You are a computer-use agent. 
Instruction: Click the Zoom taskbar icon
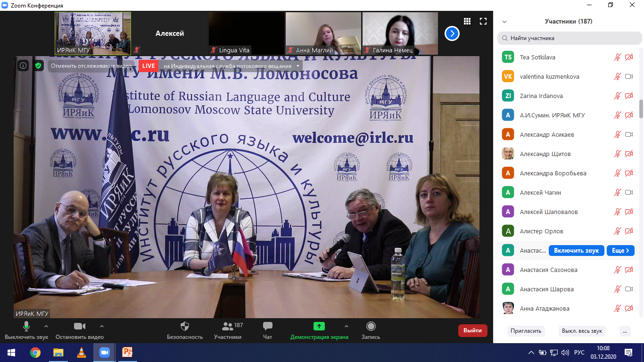[x=104, y=352]
